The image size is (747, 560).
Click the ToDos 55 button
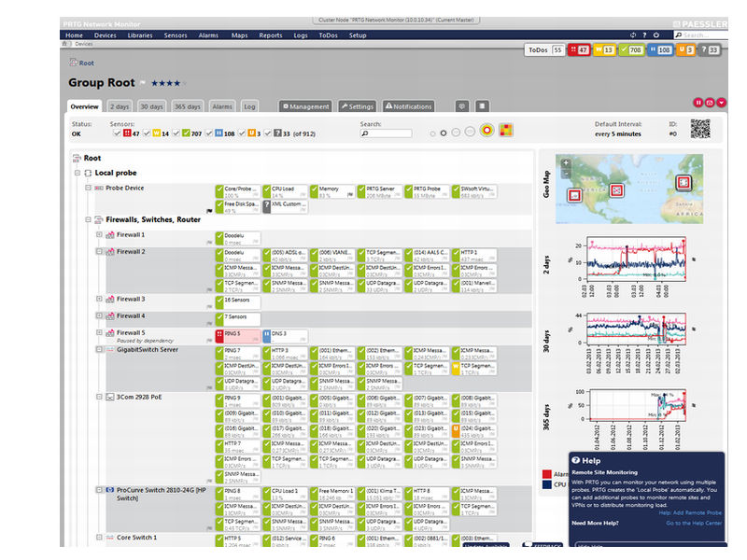(544, 50)
